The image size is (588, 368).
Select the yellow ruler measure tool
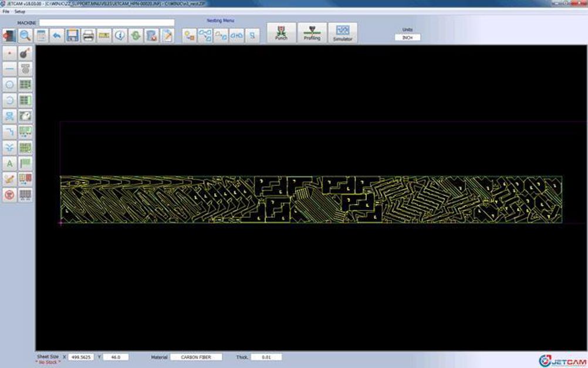104,36
